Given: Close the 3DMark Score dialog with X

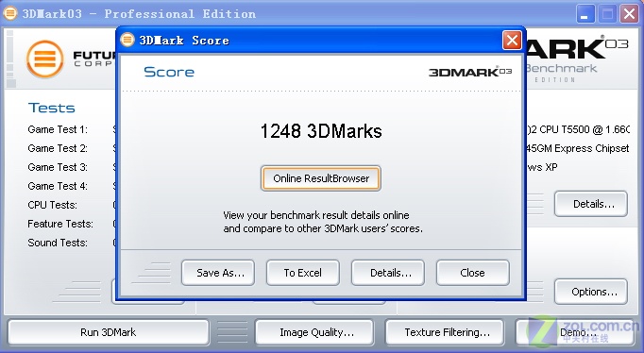Looking at the screenshot, I should (x=512, y=41).
